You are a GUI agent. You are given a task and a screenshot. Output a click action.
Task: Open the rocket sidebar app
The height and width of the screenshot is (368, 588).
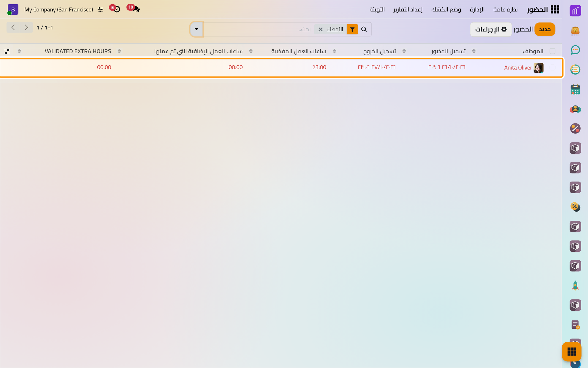pyautogui.click(x=575, y=286)
